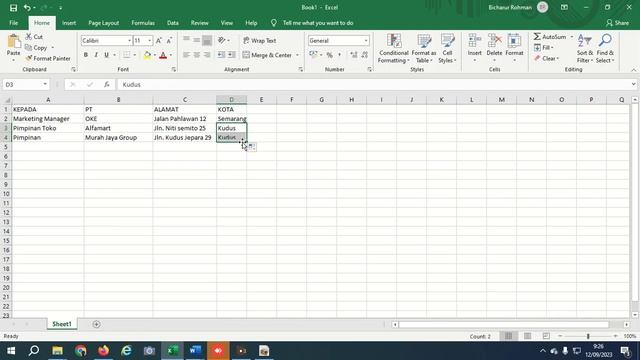Image resolution: width=640 pixels, height=360 pixels.
Task: Open Format as Table gallery
Action: [424, 49]
